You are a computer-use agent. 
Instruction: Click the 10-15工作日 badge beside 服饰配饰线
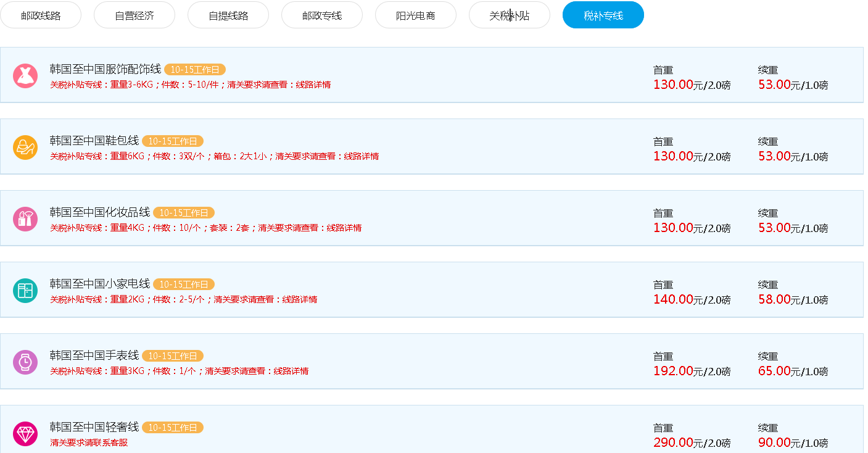tap(195, 70)
